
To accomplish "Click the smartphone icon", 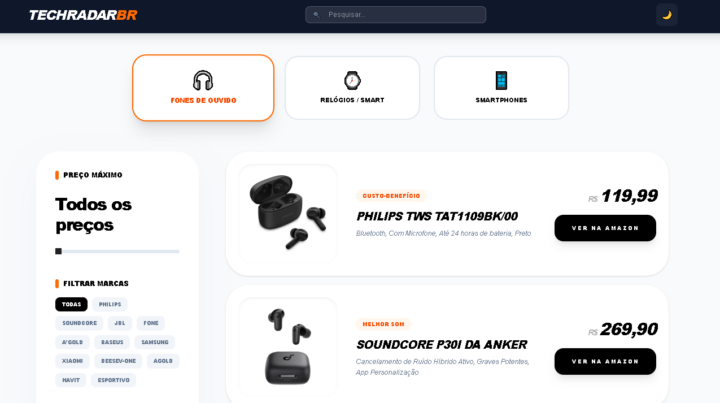I will tap(501, 80).
